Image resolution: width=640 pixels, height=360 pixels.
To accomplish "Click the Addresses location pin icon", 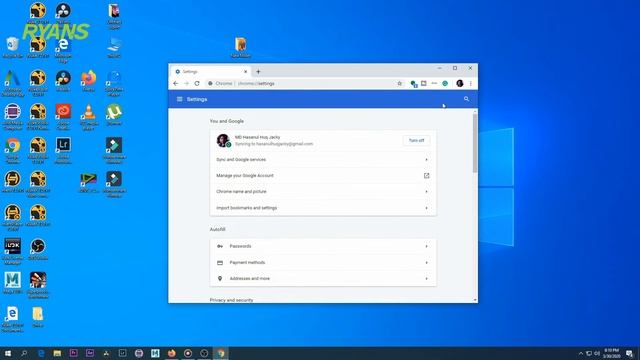I will click(x=220, y=278).
